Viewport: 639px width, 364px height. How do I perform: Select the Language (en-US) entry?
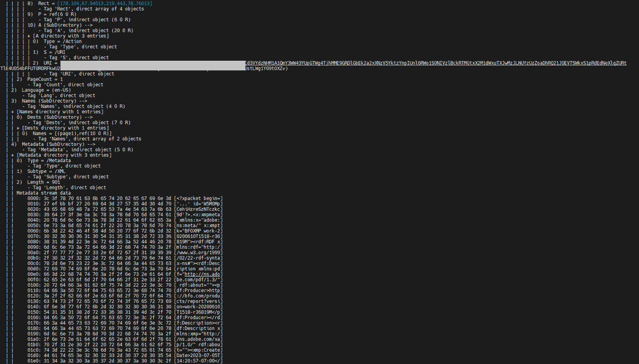(48, 89)
